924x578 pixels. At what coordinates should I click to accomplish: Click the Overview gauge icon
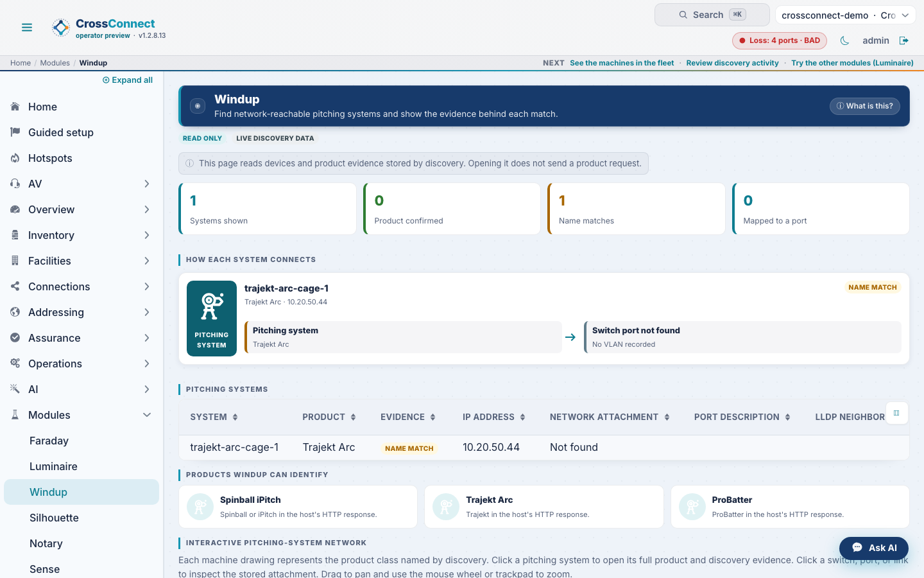click(x=15, y=209)
